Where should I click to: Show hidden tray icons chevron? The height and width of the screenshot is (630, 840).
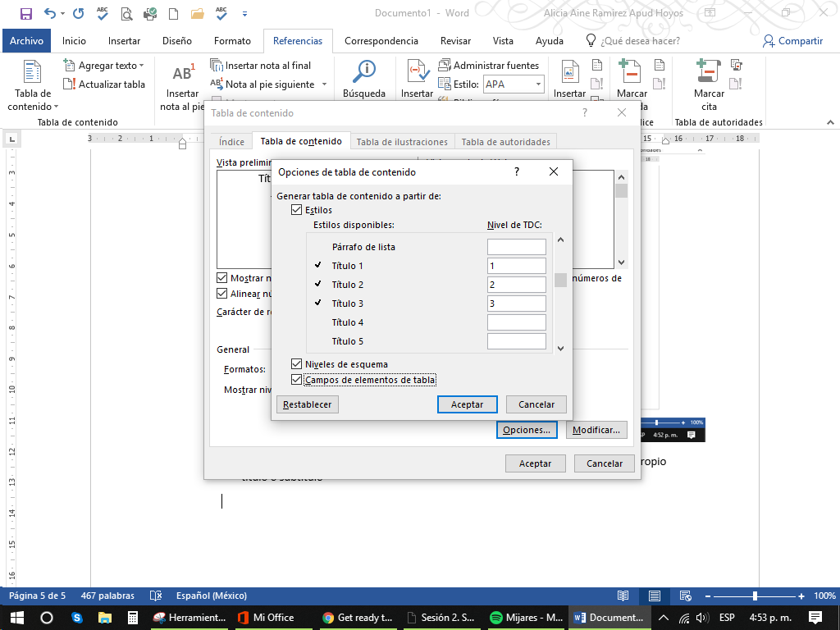tap(663, 618)
